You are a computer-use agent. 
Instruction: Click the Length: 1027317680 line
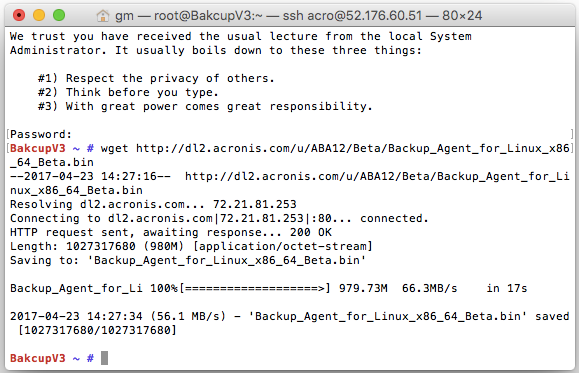(x=191, y=246)
